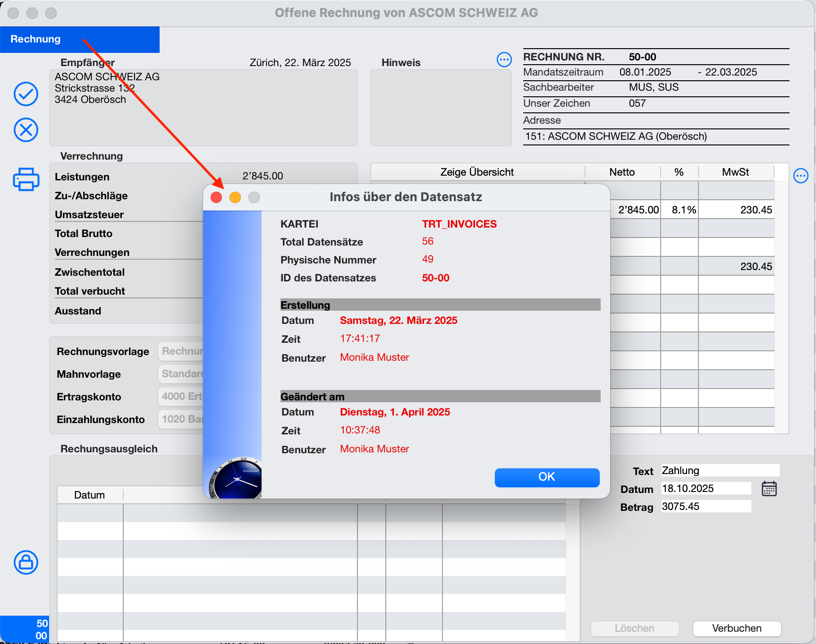Viewport: 816px width, 644px height.
Task: Open three-dots menu beside MwSt column
Action: (x=801, y=176)
